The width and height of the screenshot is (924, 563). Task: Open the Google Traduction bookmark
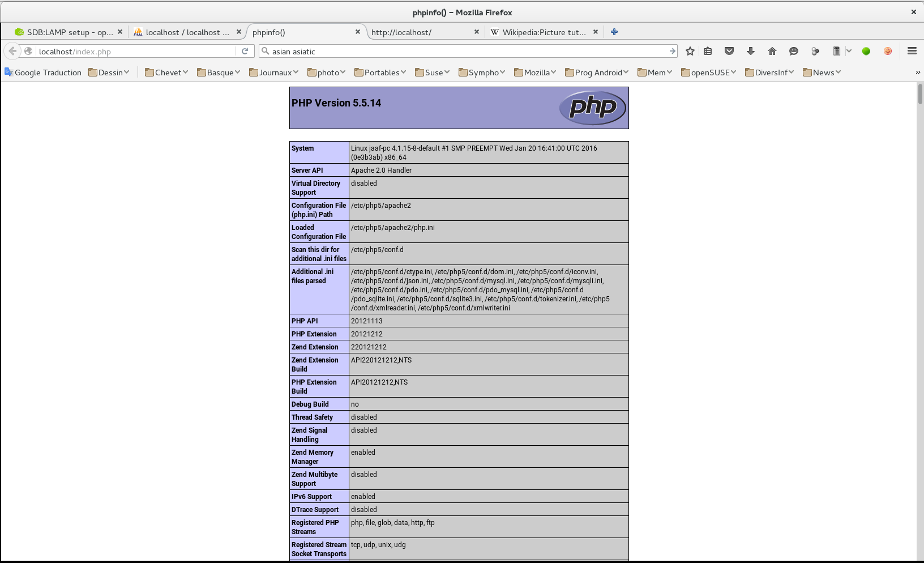pyautogui.click(x=43, y=72)
